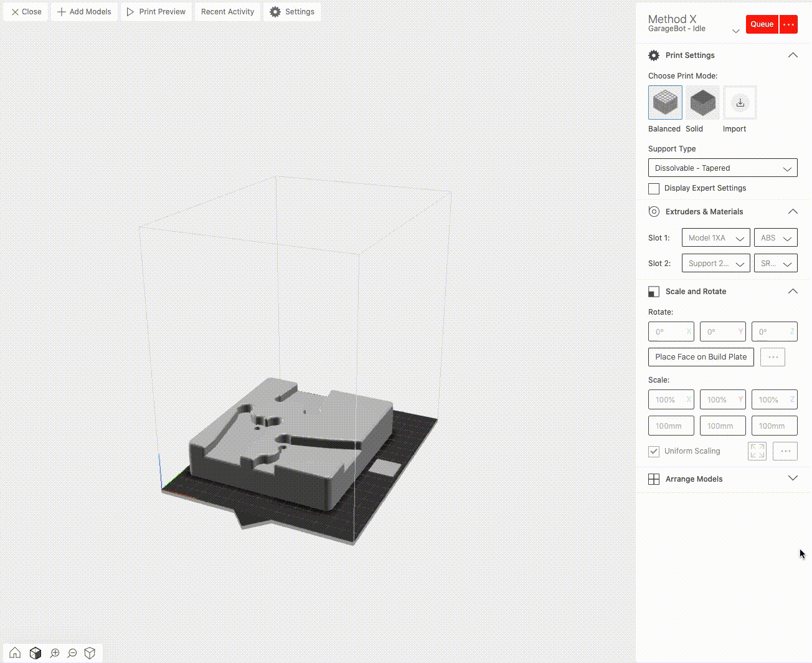Click the Scale and Rotate icon
The image size is (812, 663).
[654, 292]
